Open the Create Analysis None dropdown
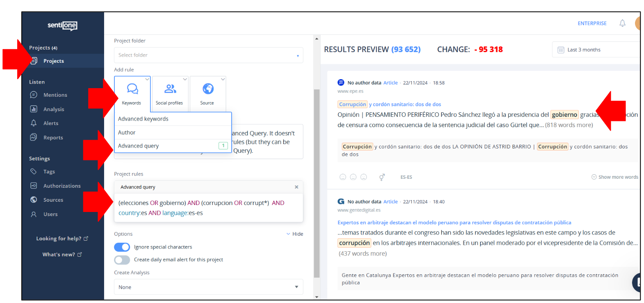This screenshot has height=303, width=644. [208, 287]
